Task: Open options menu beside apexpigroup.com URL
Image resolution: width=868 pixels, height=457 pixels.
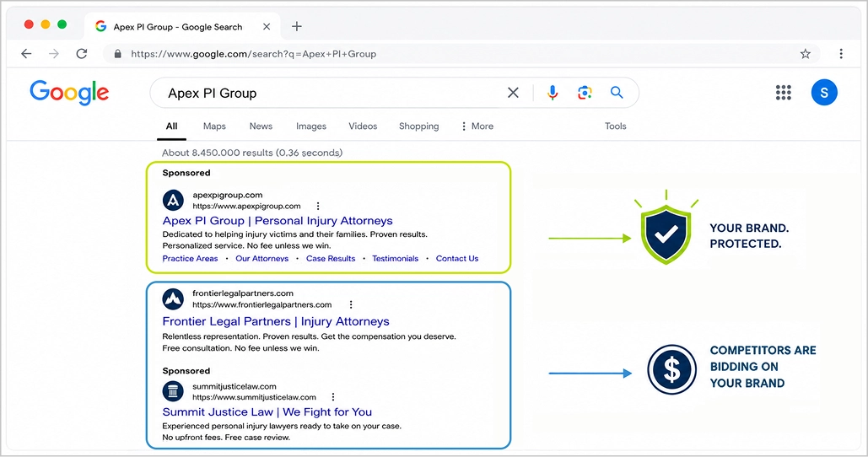Action: coord(318,206)
